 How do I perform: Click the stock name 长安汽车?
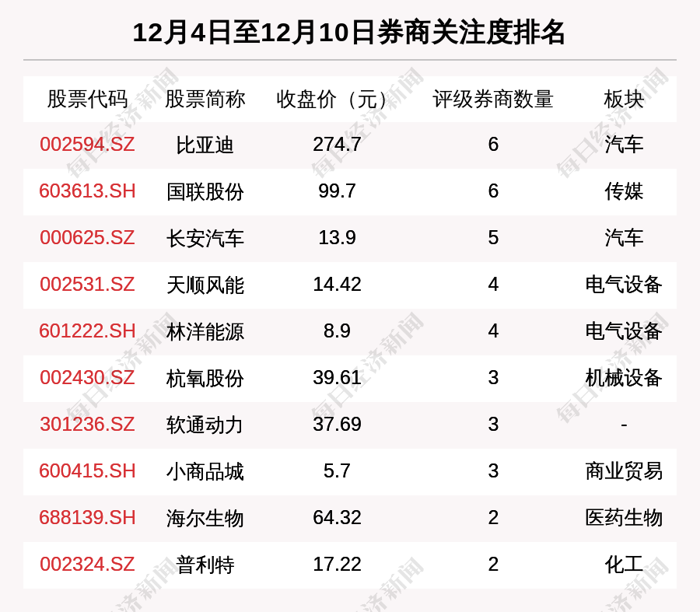[x=205, y=239]
